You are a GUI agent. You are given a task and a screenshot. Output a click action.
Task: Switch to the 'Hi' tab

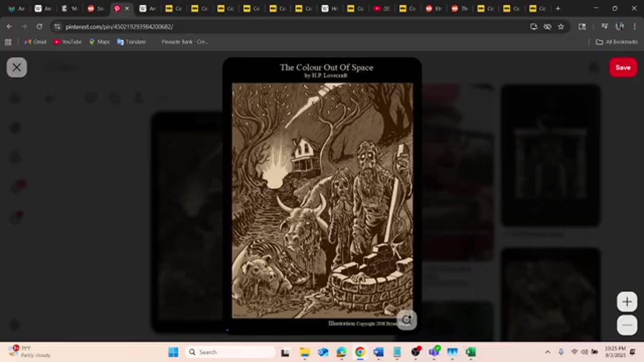[x=330, y=9]
